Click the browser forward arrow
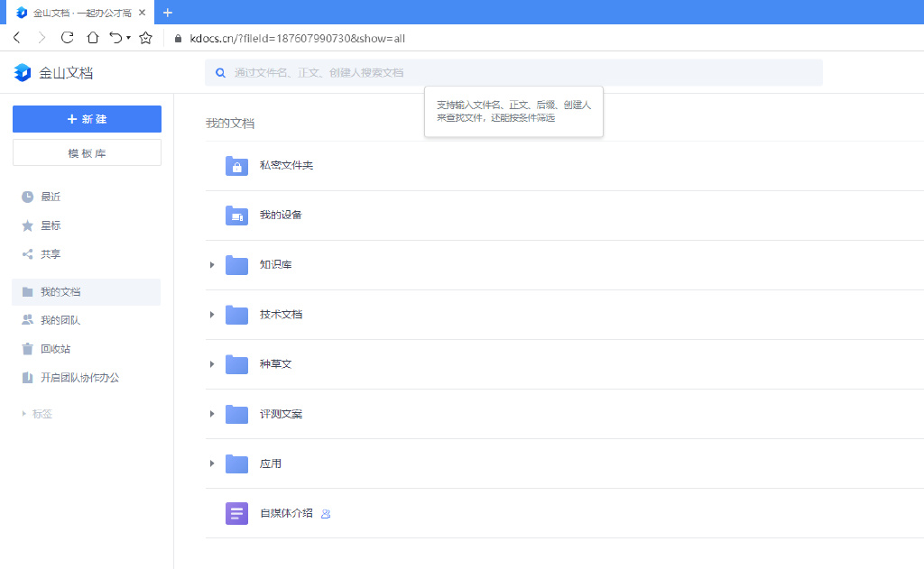Screen dimensions: 924x569 pyautogui.click(x=42, y=38)
